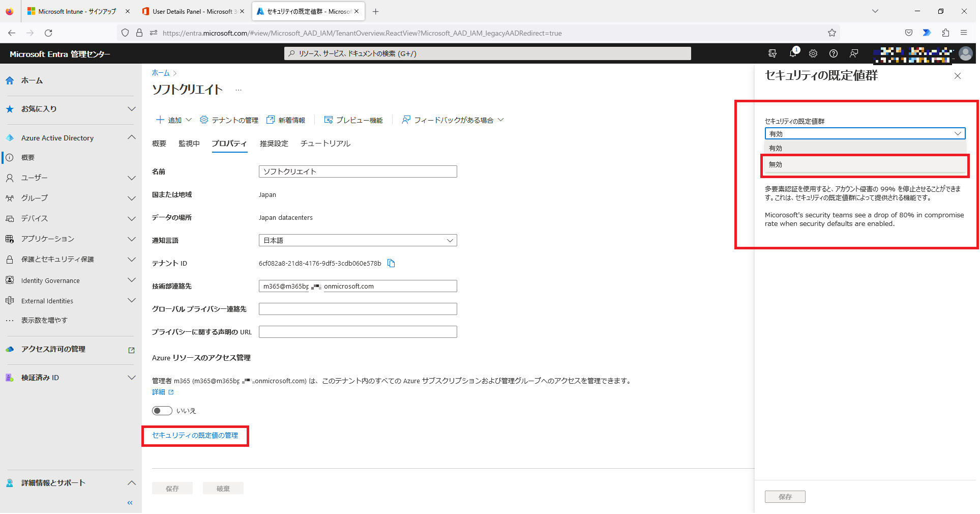Switch to the 概要 tab
The width and height of the screenshot is (980, 514).
click(x=159, y=144)
